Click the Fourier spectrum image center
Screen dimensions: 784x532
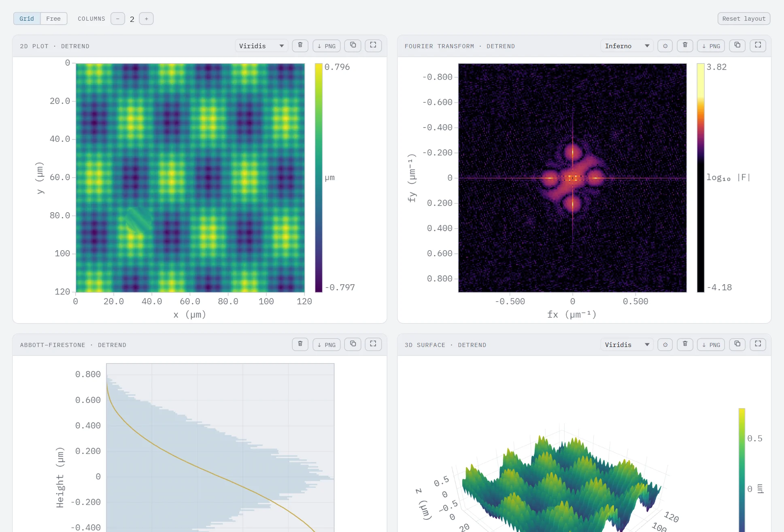tap(572, 177)
